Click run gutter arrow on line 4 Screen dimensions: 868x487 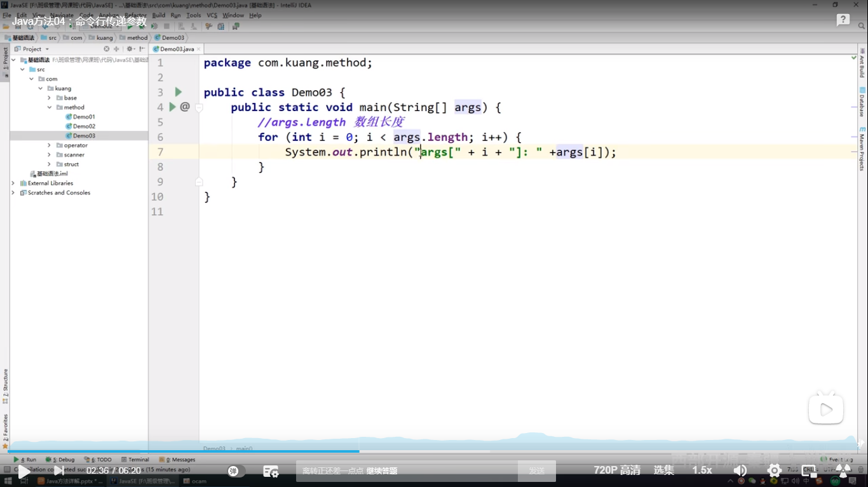tap(172, 107)
